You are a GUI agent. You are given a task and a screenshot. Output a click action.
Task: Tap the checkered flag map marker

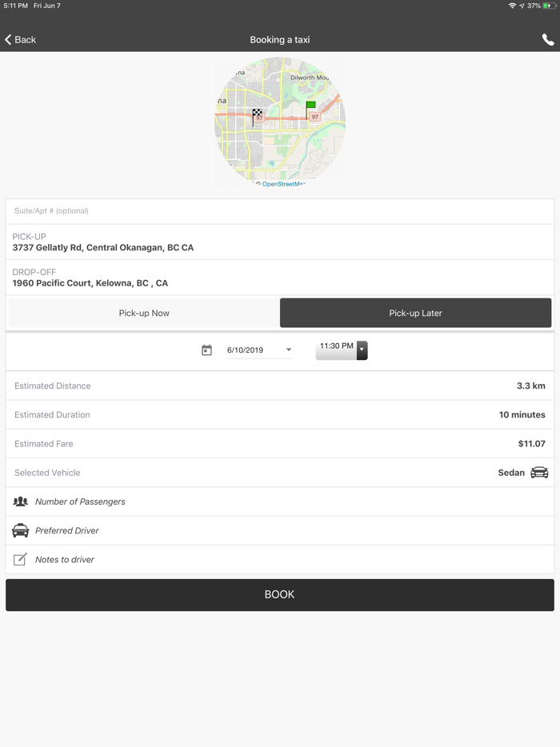[257, 114]
